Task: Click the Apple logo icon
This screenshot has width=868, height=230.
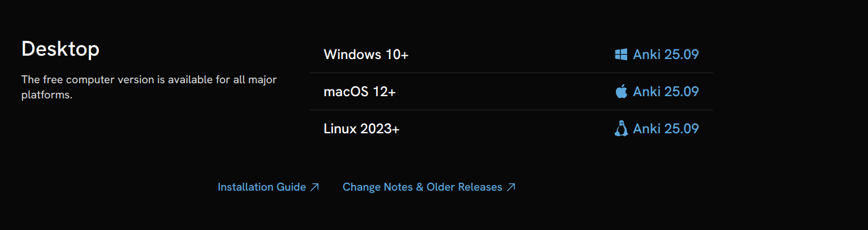Action: coord(621,92)
